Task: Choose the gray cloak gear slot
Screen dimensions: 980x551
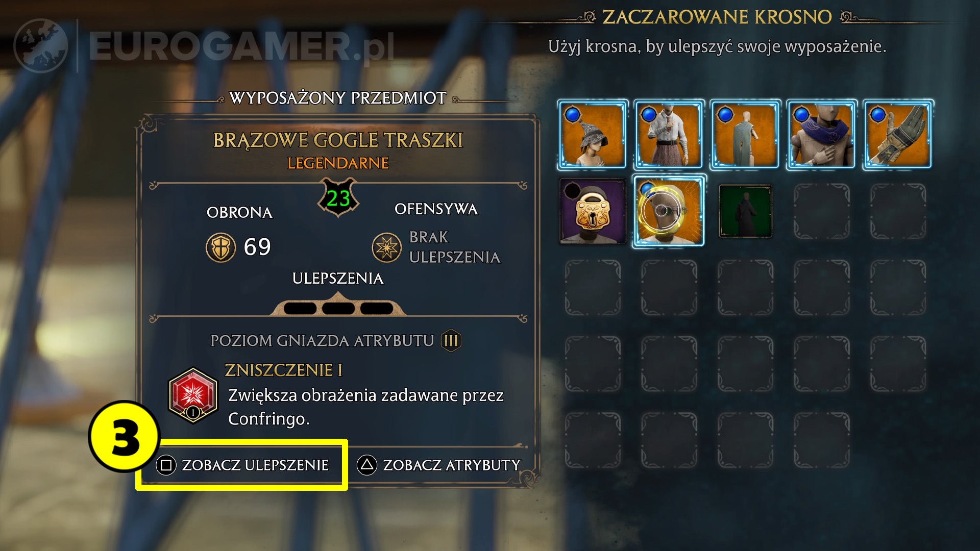Action: click(x=745, y=135)
